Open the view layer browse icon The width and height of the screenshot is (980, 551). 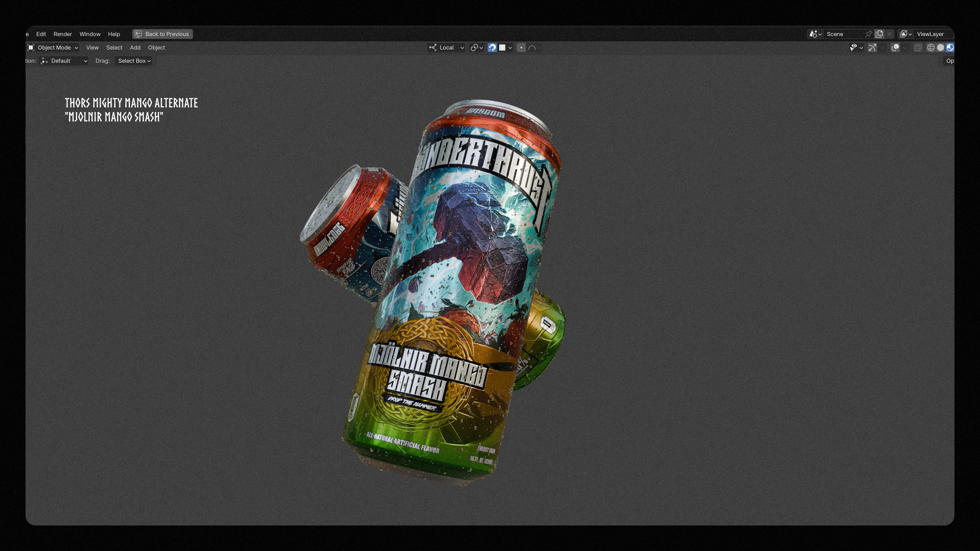pos(905,34)
